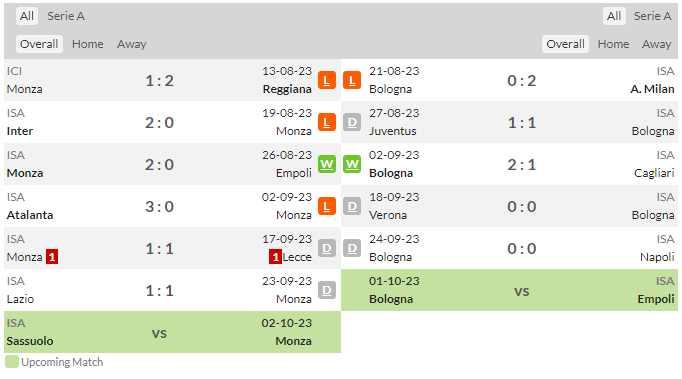Image resolution: width=682 pixels, height=379 pixels.
Task: Click the red card icon beside Lecce
Action: pos(275,257)
